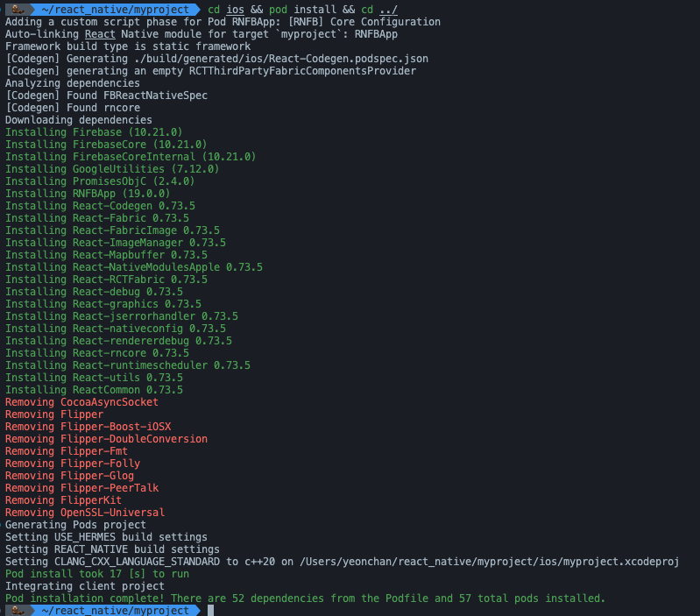Screen dimensions: 700x616
Task: Click 'Removing Flipper-Glog' line
Action: pos(69,477)
